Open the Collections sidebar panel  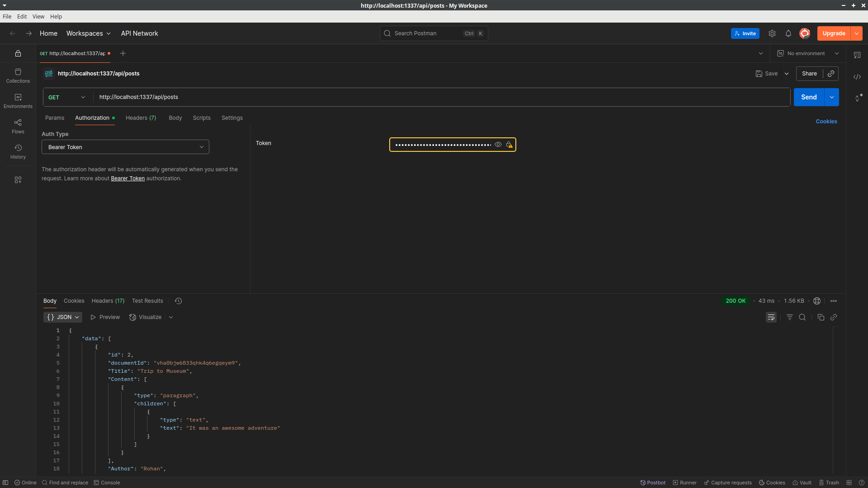click(x=18, y=76)
